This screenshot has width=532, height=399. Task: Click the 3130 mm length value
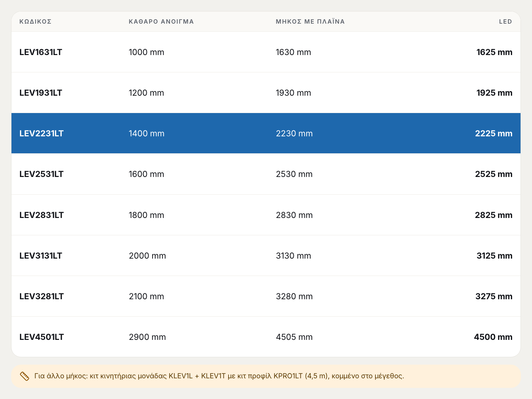click(x=294, y=256)
